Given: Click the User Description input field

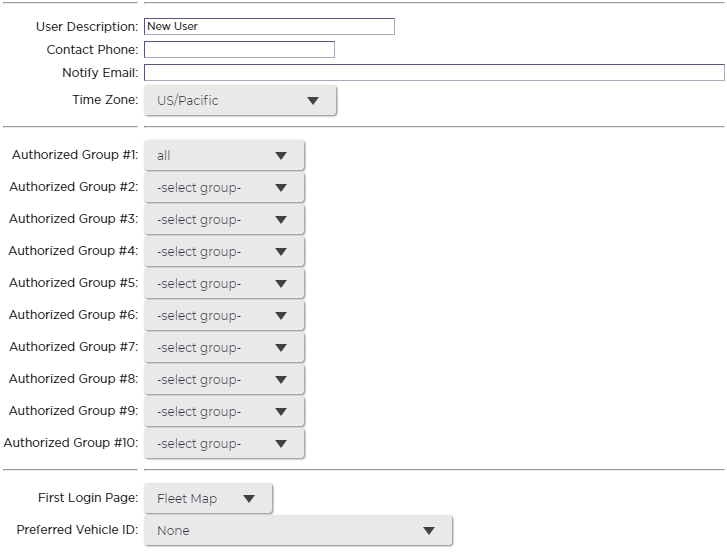Looking at the screenshot, I should pos(269,26).
